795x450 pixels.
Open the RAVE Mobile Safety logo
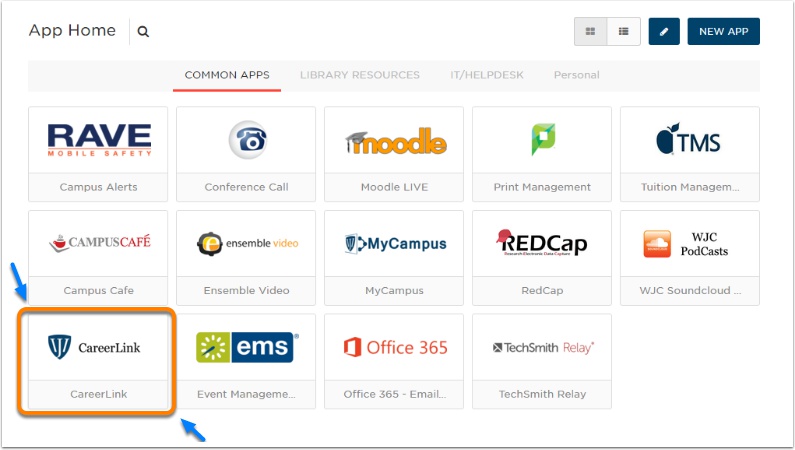99,140
